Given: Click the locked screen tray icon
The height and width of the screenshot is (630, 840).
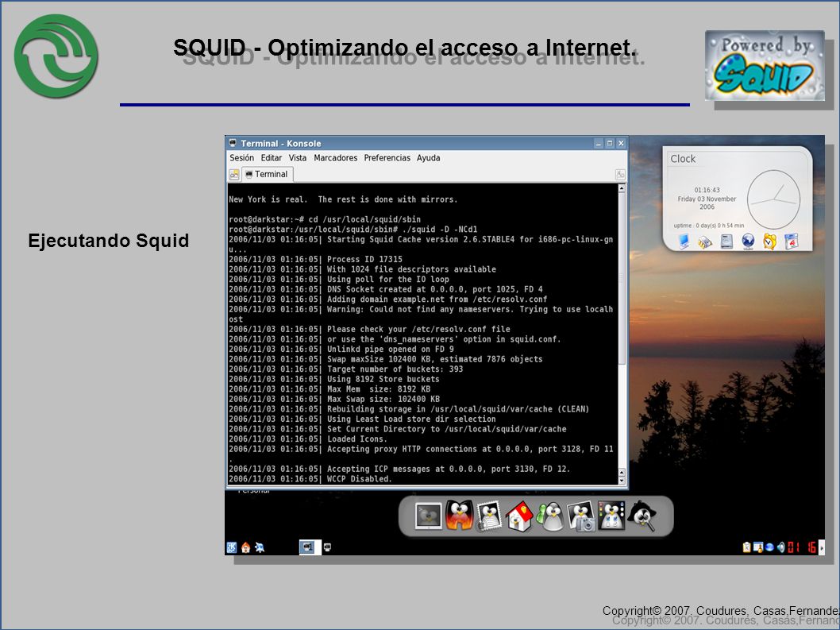Looking at the screenshot, I should tap(758, 547).
